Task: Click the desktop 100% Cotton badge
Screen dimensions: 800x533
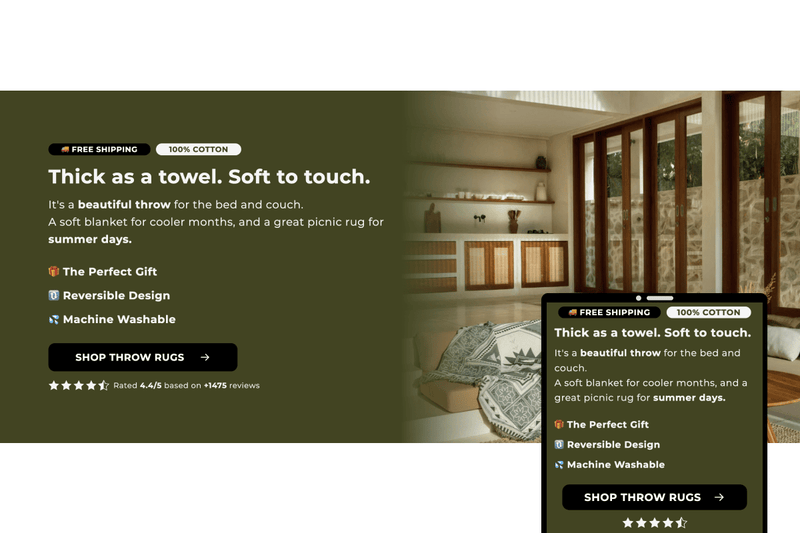Action: [x=198, y=149]
